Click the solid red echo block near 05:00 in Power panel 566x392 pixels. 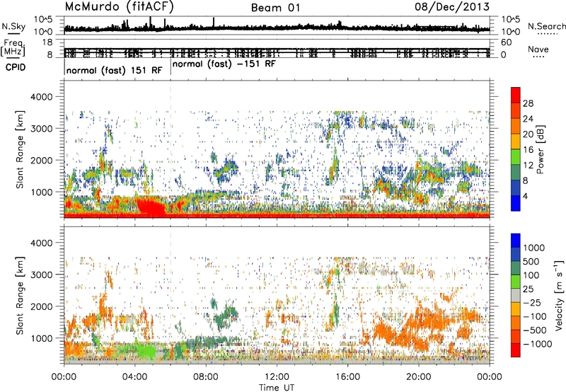[x=151, y=207]
